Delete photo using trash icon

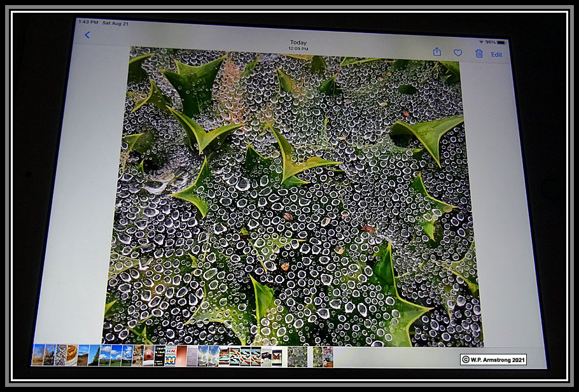click(x=479, y=53)
